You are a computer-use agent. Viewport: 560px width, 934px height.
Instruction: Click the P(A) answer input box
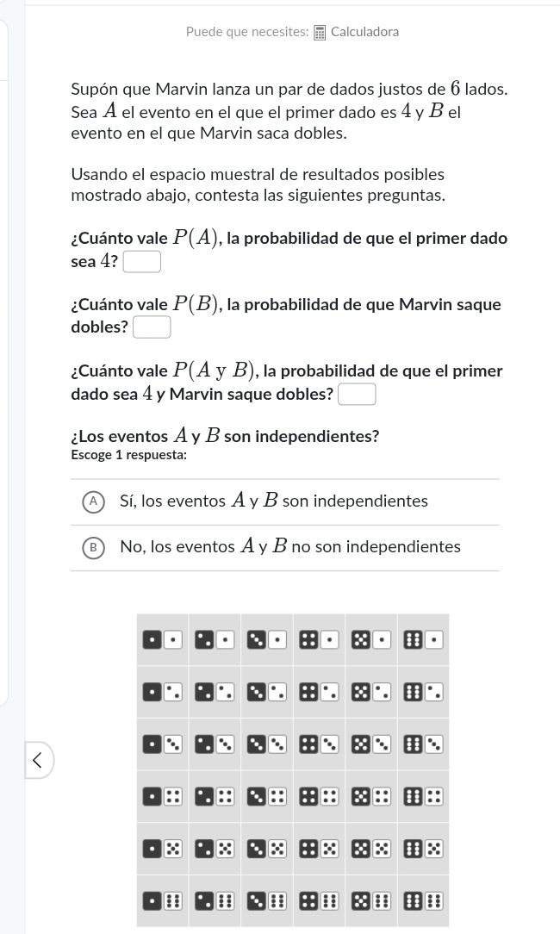142,261
